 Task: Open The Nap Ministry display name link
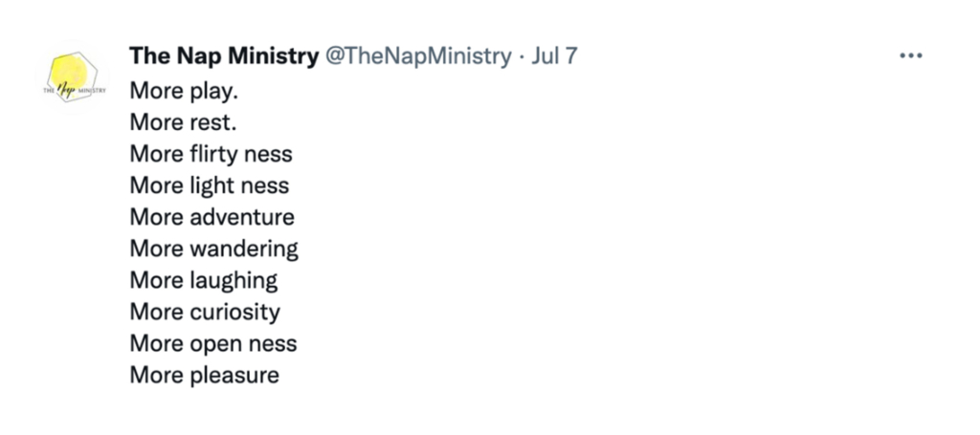pyautogui.click(x=224, y=56)
